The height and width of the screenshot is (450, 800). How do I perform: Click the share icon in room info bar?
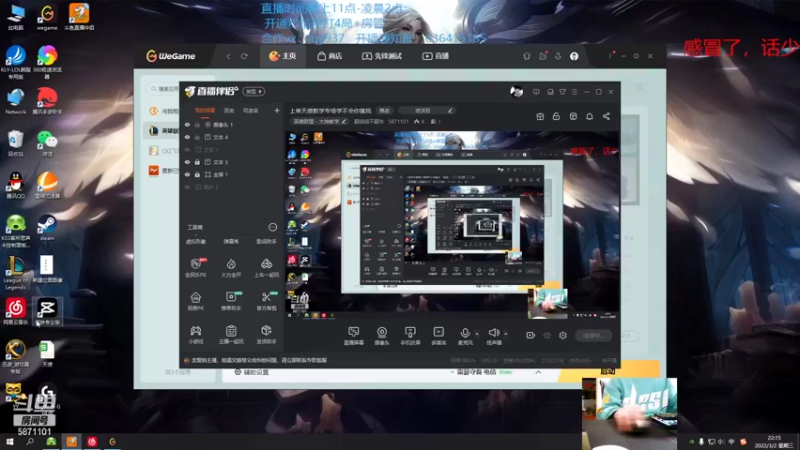606,116
